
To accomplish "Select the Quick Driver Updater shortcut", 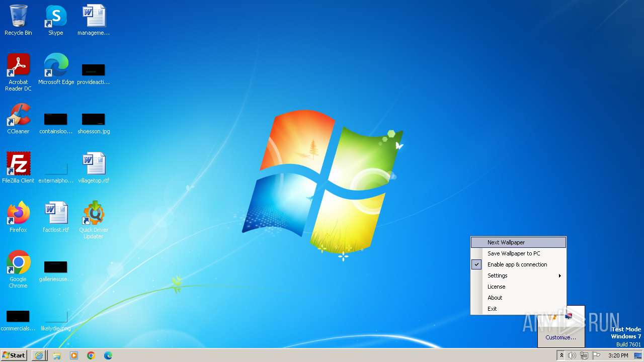I will point(94,220).
